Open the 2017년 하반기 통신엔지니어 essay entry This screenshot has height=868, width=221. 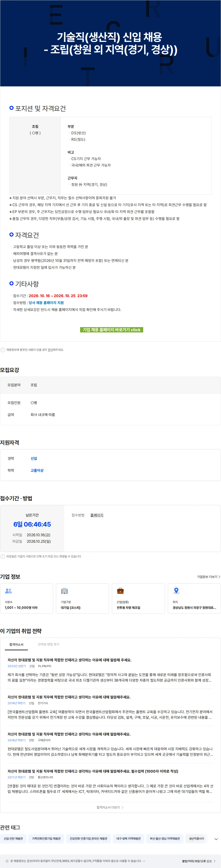tap(110, 781)
